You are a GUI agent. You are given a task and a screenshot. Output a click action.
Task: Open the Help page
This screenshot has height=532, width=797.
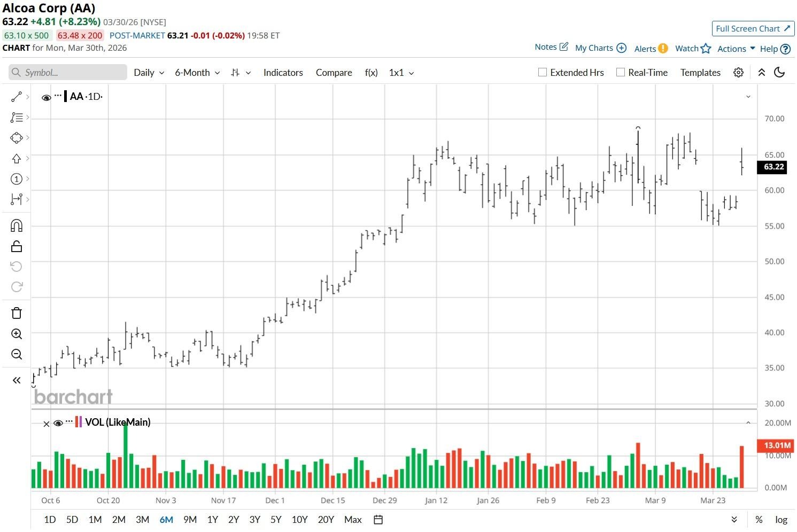(x=775, y=49)
